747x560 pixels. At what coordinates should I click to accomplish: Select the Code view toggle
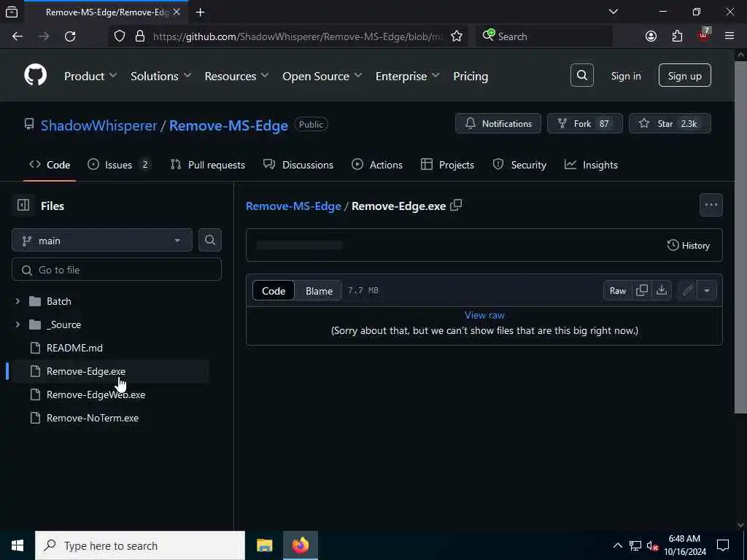(x=274, y=290)
